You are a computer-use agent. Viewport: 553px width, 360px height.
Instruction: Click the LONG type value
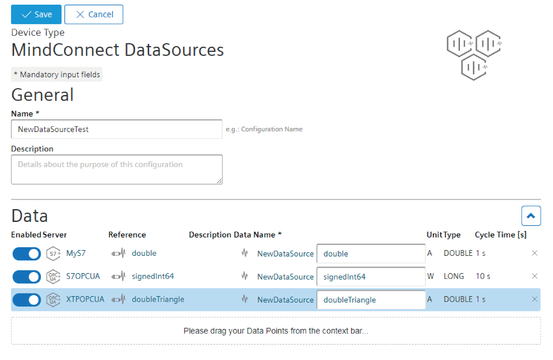[454, 276]
